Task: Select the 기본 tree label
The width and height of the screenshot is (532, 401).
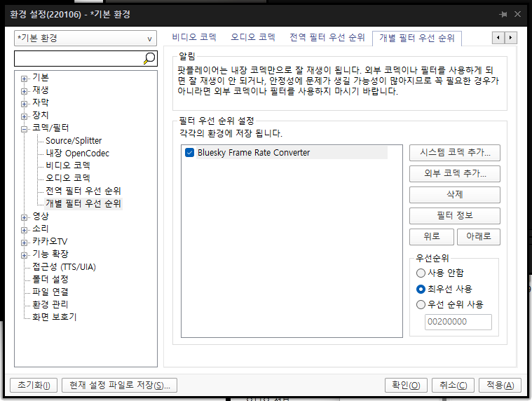Action: [x=41, y=78]
